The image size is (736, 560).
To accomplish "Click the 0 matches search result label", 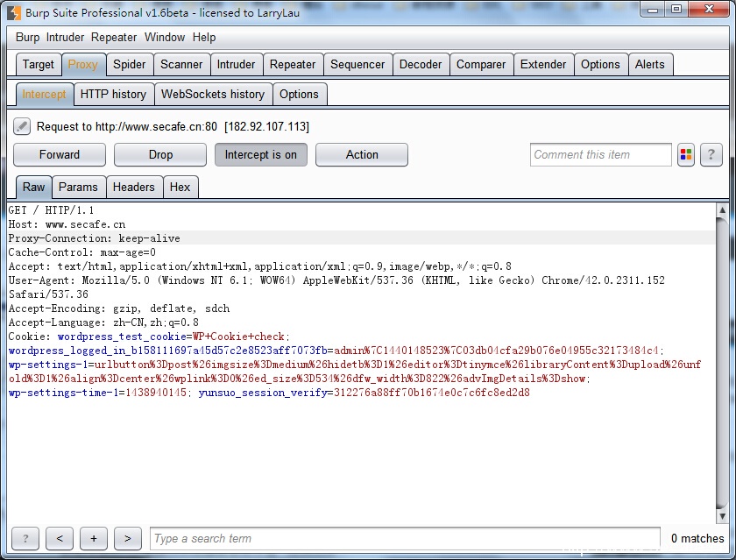I will [x=697, y=538].
